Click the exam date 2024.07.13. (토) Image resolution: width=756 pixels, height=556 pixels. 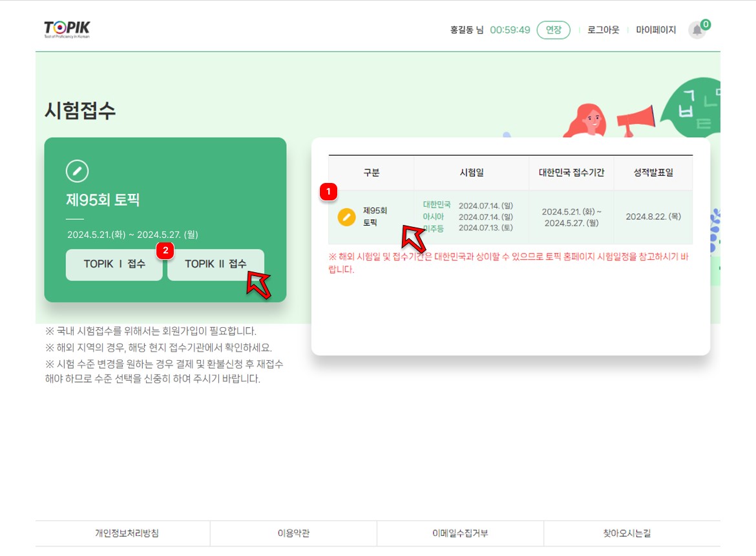(x=485, y=228)
